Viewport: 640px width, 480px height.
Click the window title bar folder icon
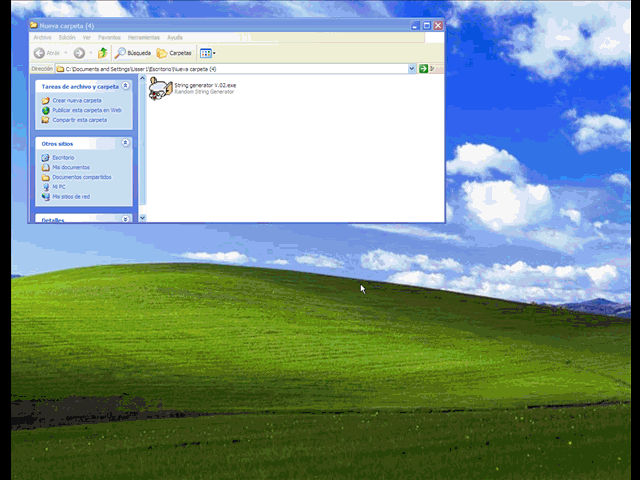click(x=34, y=25)
